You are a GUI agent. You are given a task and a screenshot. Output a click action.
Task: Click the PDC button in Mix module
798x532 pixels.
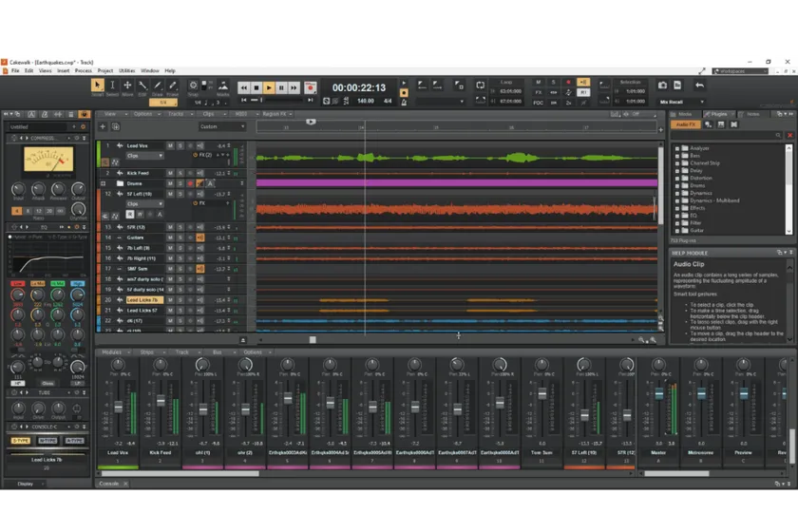click(x=539, y=103)
